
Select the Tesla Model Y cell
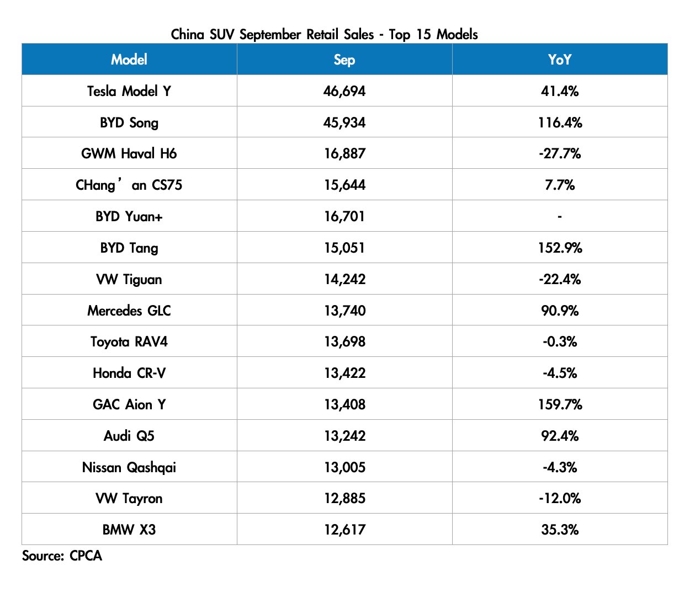point(129,91)
